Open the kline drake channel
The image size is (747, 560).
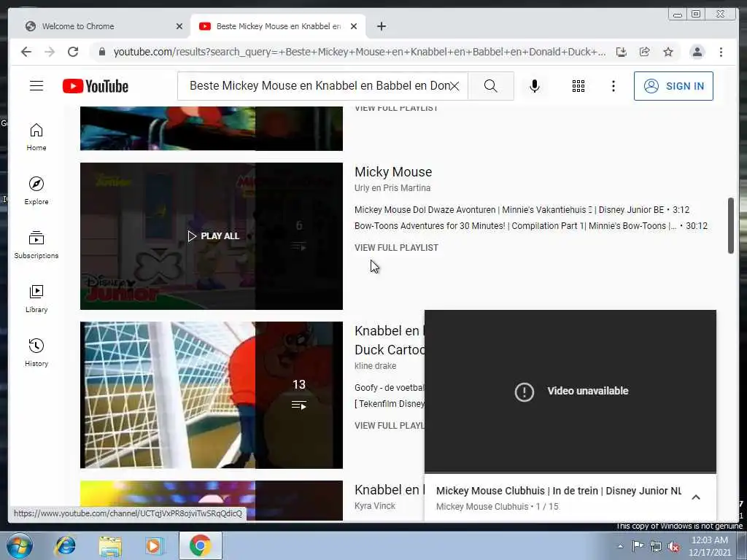[x=375, y=366]
